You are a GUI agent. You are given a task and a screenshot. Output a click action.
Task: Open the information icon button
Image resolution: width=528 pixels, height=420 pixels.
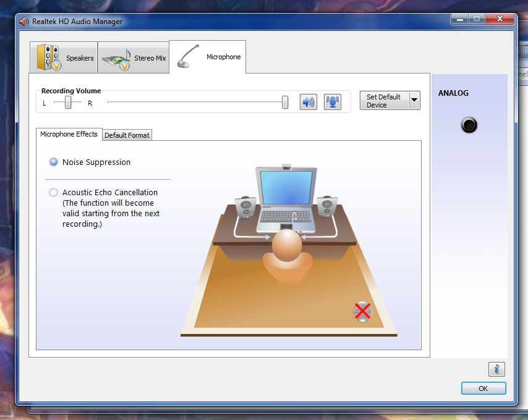pyautogui.click(x=496, y=369)
